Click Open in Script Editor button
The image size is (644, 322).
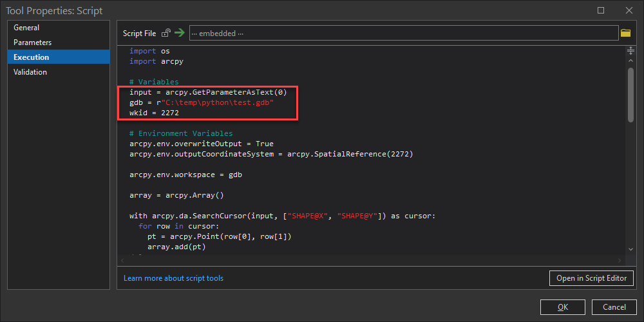591,278
